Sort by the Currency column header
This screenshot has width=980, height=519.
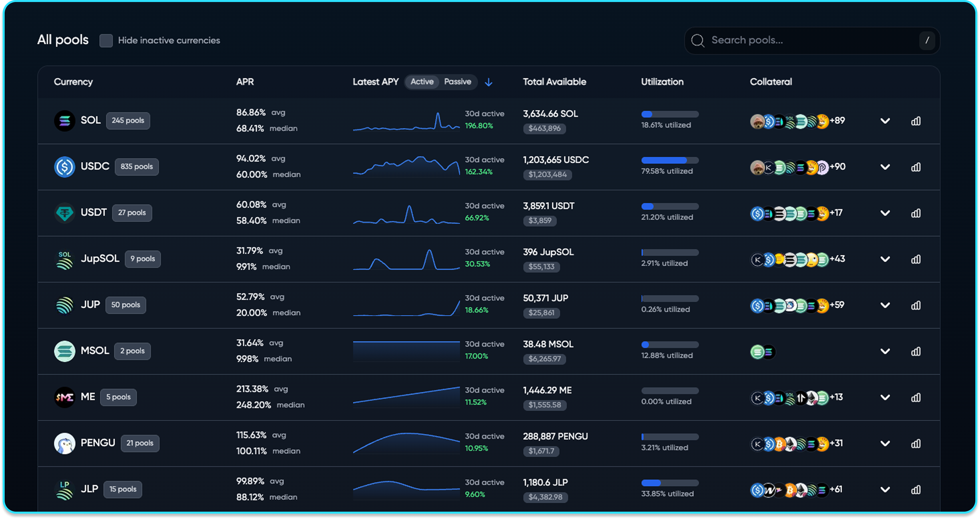point(73,82)
